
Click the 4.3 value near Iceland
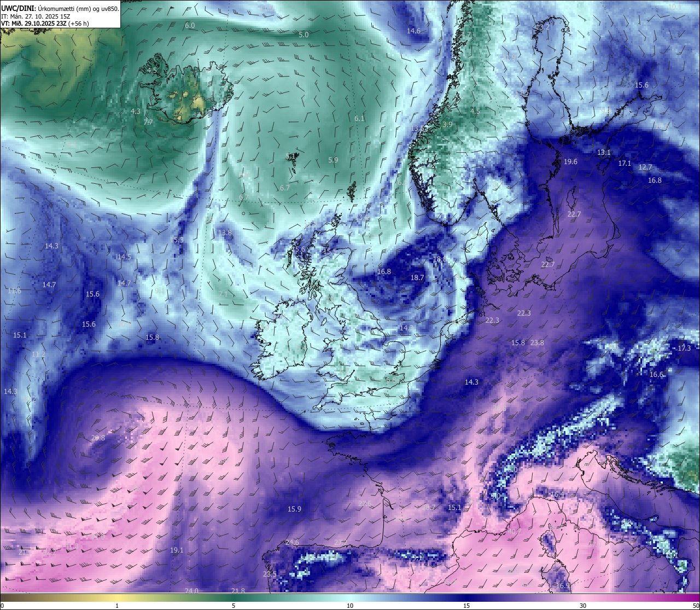point(136,111)
